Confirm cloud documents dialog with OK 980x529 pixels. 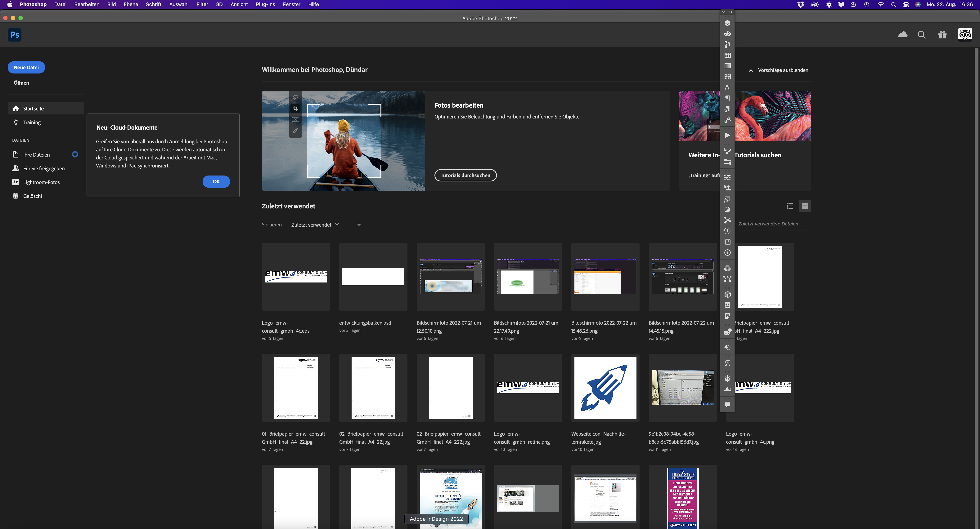tap(216, 181)
